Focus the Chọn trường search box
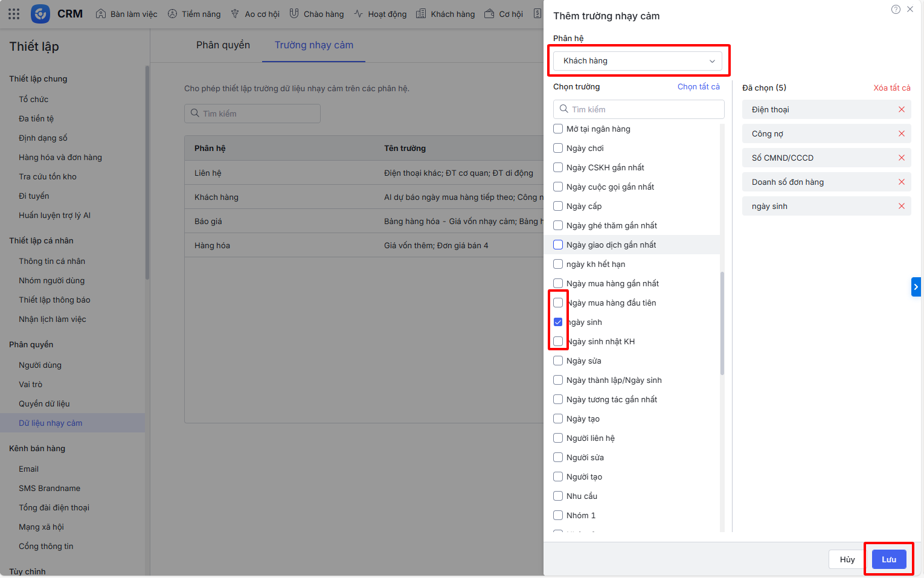924x578 pixels. 639,109
